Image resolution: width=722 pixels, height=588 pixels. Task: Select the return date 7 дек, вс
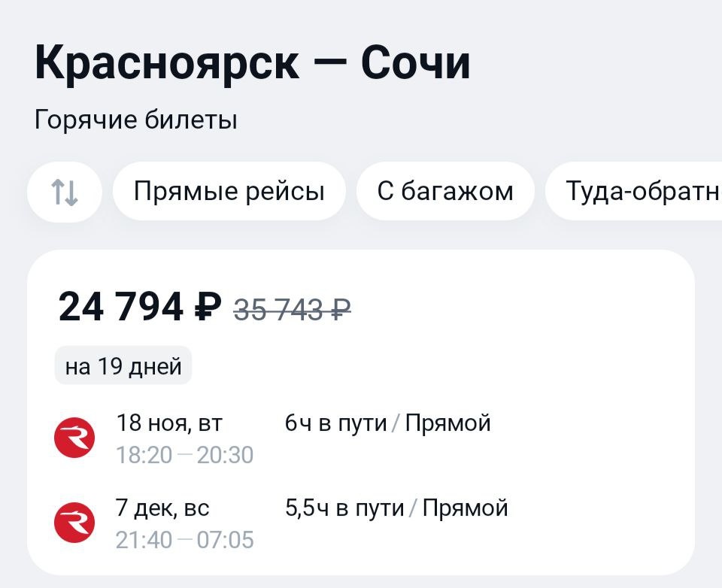162,508
